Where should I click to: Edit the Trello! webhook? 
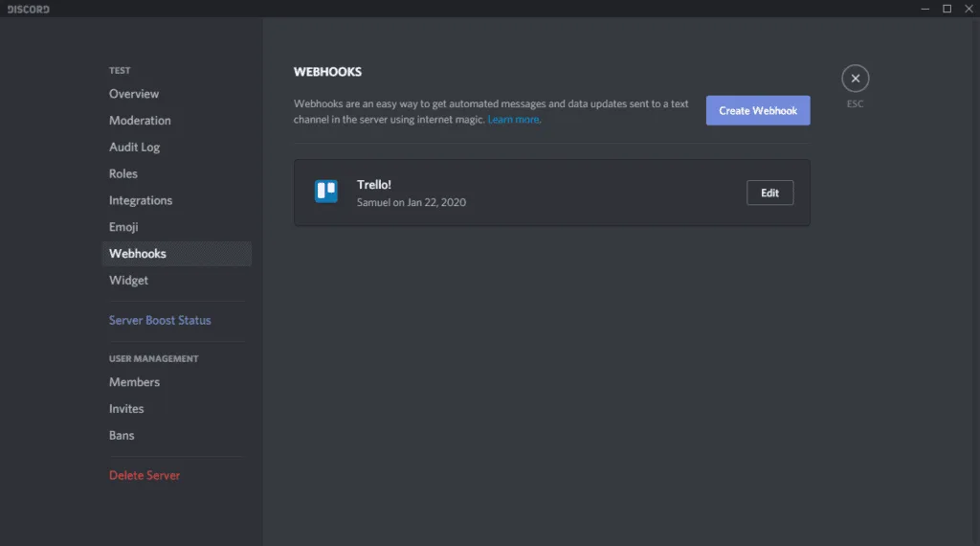click(x=769, y=193)
